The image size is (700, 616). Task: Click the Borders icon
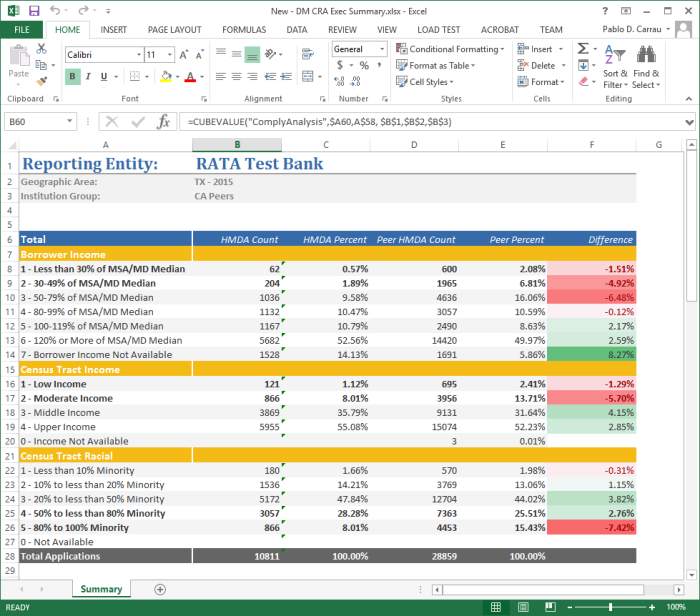(x=134, y=77)
